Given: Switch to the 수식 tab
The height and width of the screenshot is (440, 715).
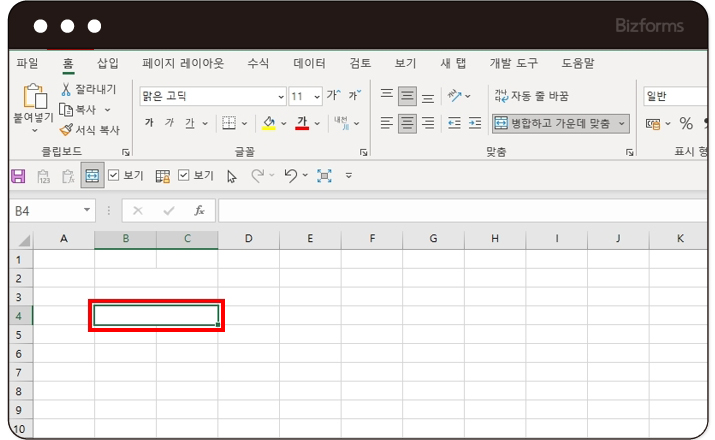Looking at the screenshot, I should (x=258, y=63).
